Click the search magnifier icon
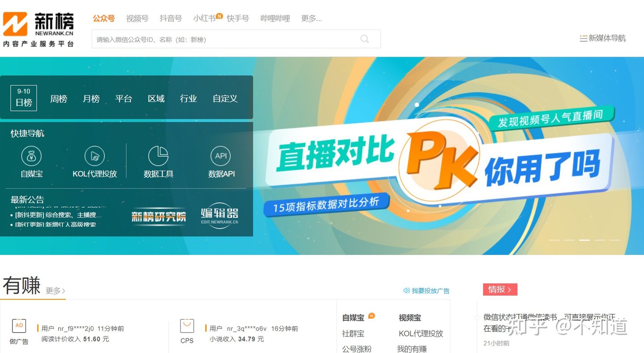This screenshot has height=353, width=644. click(x=364, y=39)
